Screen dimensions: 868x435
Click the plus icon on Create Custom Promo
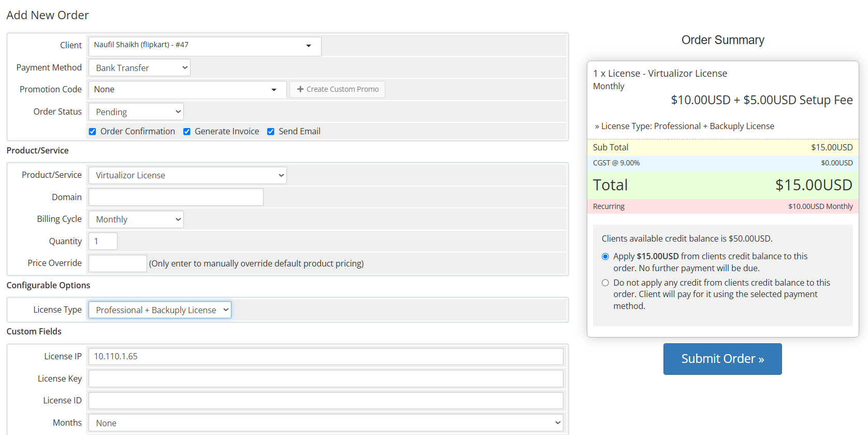tap(300, 89)
